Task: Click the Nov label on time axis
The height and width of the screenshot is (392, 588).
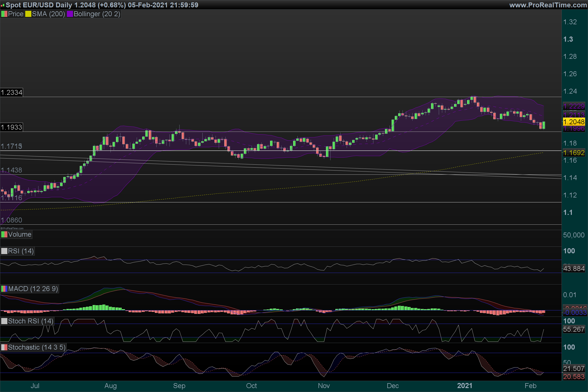Action: pyautogui.click(x=324, y=386)
